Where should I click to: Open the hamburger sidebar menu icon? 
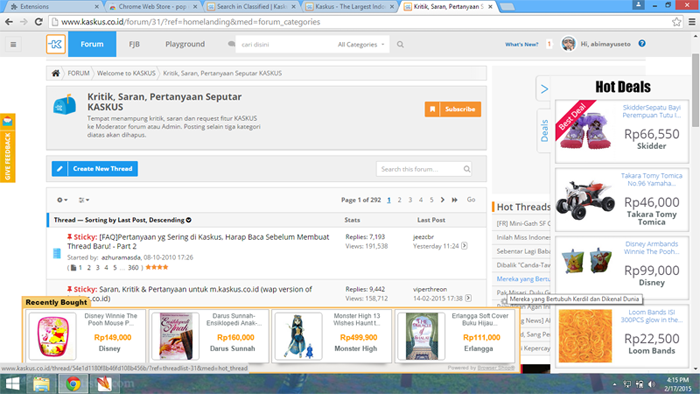[13, 44]
